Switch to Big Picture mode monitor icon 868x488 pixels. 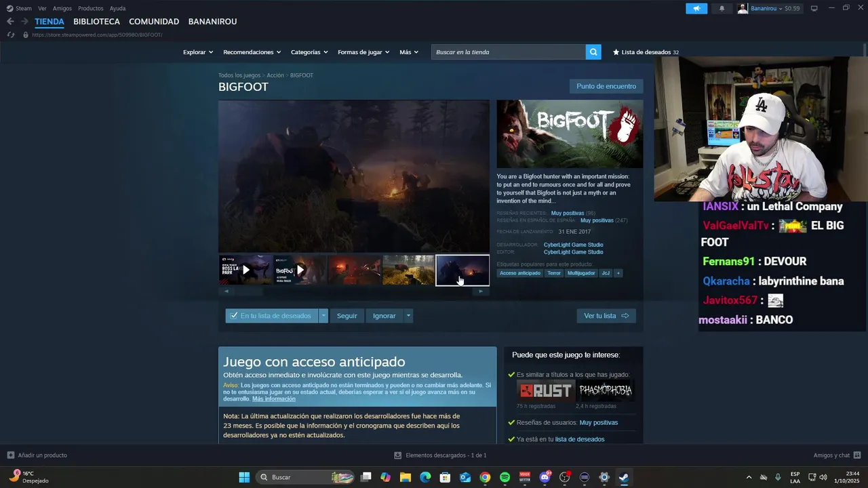pyautogui.click(x=814, y=8)
